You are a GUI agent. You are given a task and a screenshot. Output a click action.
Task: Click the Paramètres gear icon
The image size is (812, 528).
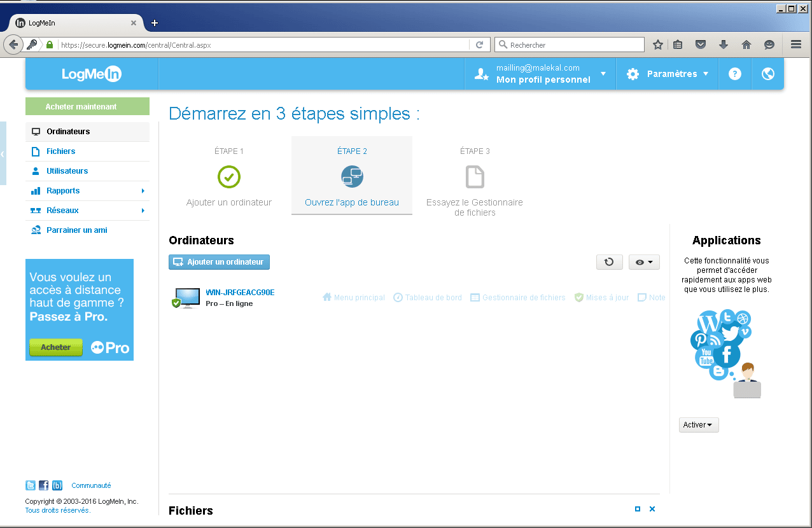coord(633,74)
